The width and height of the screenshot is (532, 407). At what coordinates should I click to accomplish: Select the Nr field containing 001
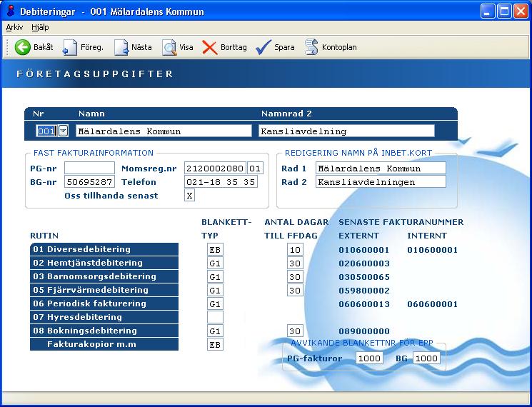[x=47, y=131]
